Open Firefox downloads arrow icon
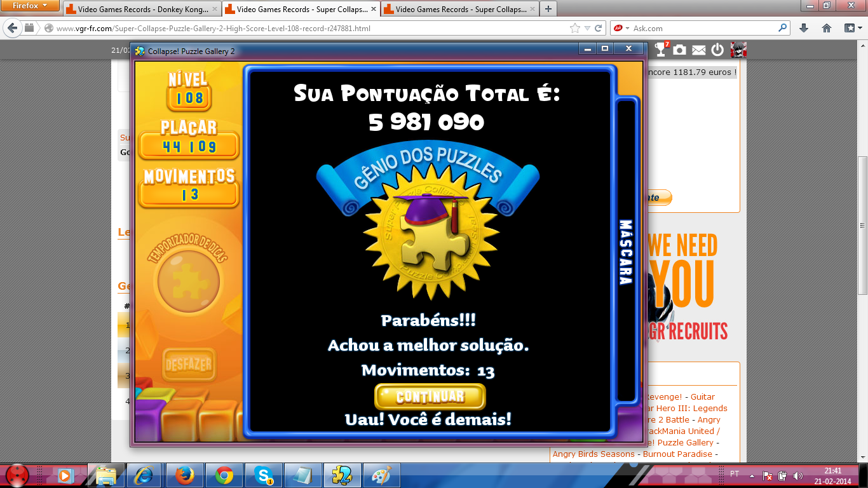The height and width of the screenshot is (488, 868). click(x=804, y=28)
